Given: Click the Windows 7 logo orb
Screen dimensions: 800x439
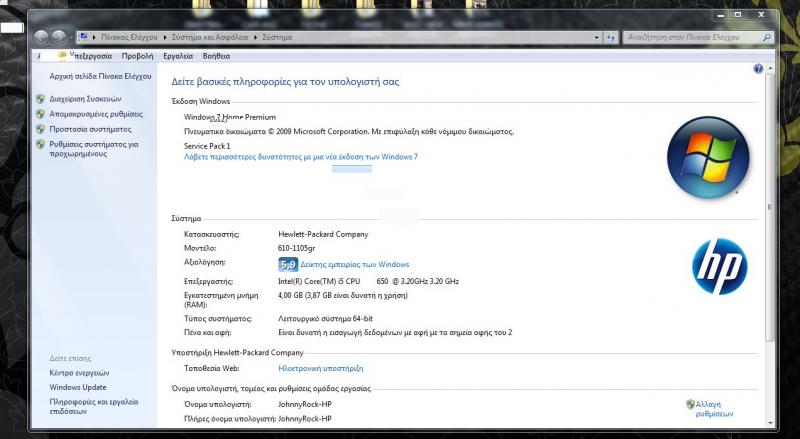Looking at the screenshot, I should pos(708,157).
